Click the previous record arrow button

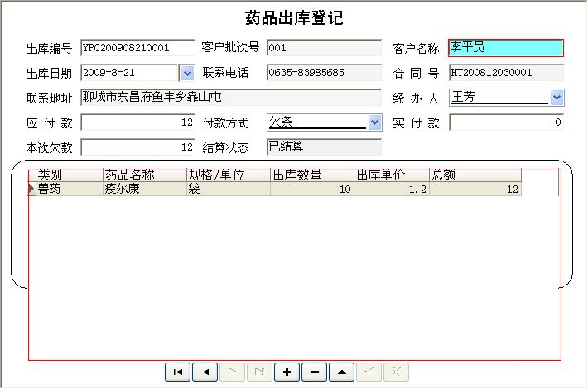(x=205, y=372)
